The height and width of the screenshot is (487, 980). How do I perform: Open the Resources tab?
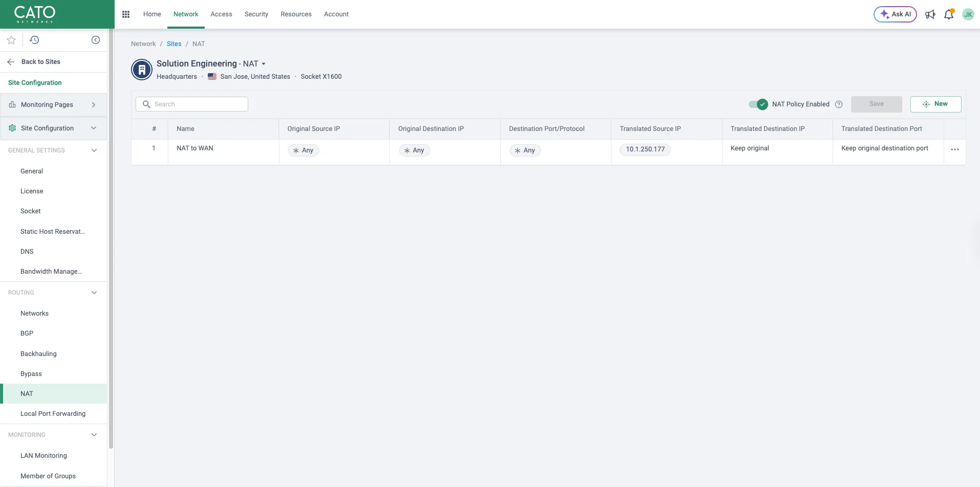296,14
